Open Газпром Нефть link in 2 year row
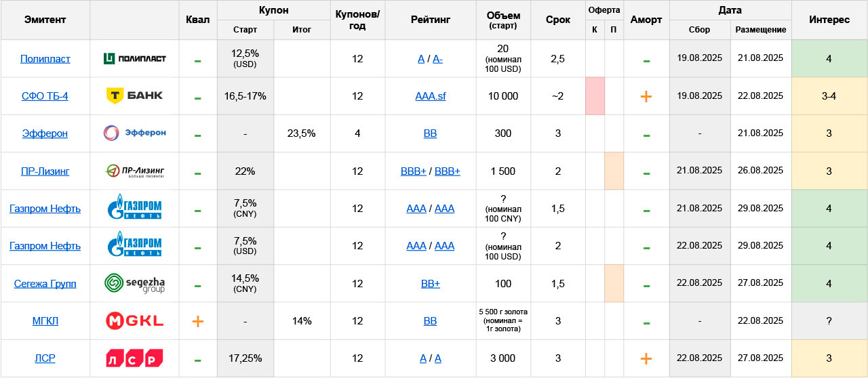Image resolution: width=868 pixels, height=378 pixels. click(x=45, y=246)
